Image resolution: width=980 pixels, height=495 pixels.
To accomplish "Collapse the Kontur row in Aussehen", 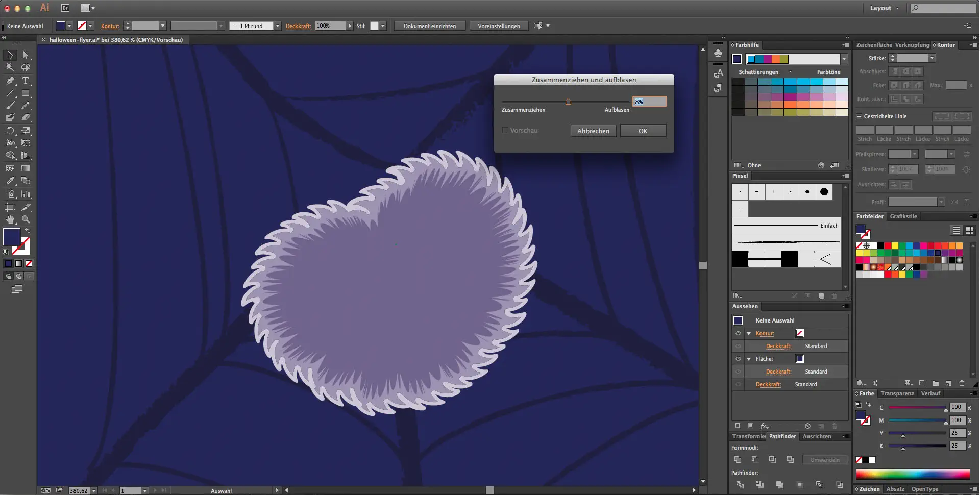I will [x=749, y=333].
